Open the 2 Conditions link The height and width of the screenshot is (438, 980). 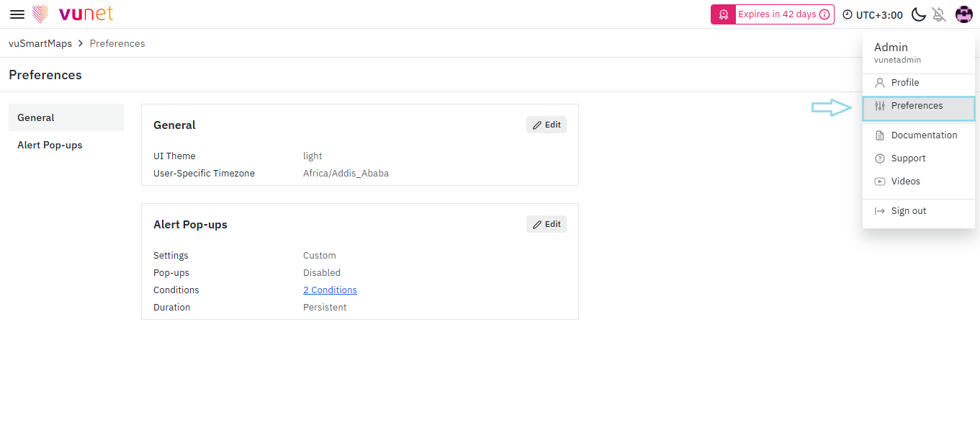click(330, 290)
